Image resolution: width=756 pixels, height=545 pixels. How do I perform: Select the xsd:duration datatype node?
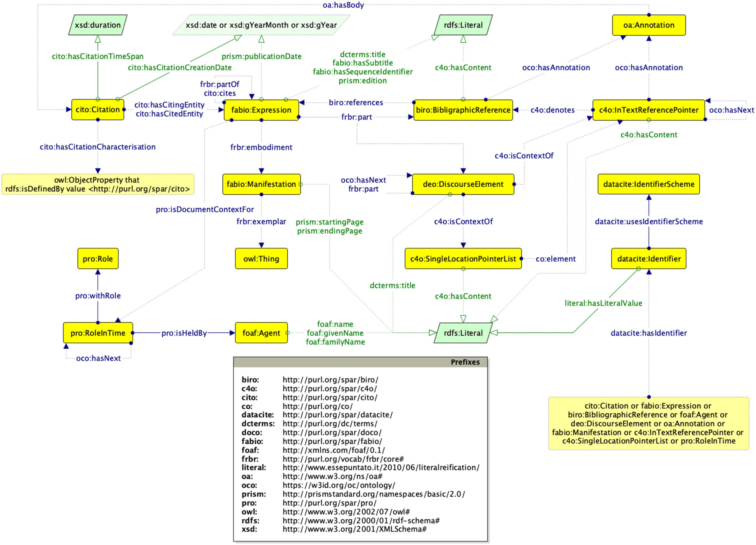[98, 25]
